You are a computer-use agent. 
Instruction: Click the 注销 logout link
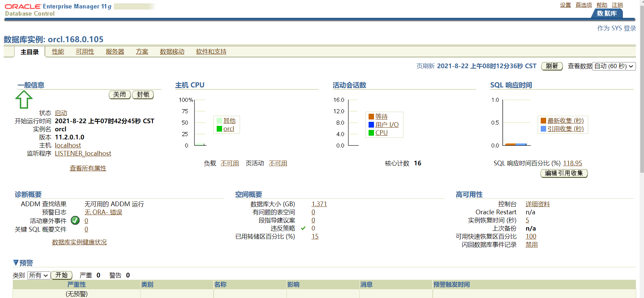tap(617, 5)
